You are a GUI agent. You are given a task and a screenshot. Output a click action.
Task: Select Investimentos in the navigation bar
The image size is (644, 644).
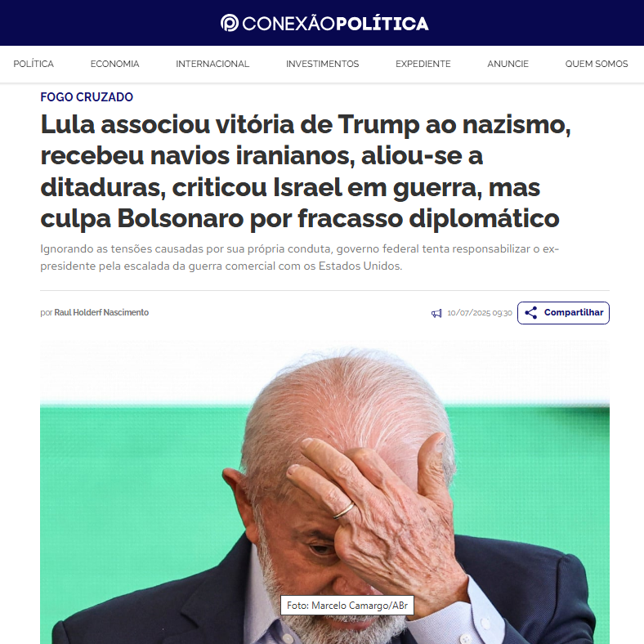pos(323,64)
